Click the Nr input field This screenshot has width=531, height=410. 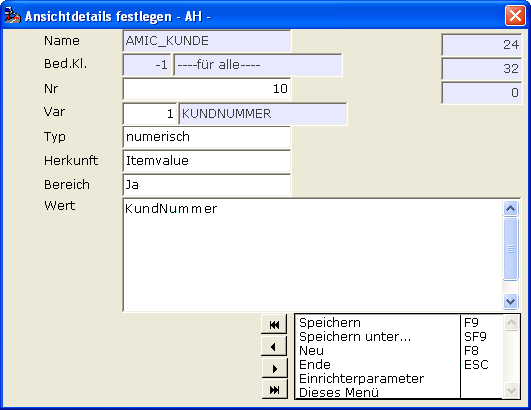pos(207,89)
